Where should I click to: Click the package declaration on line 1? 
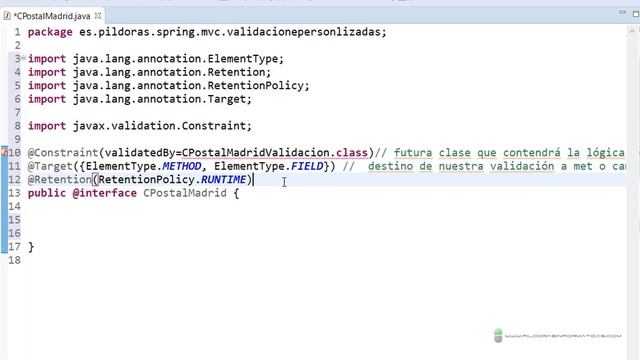coord(207,32)
